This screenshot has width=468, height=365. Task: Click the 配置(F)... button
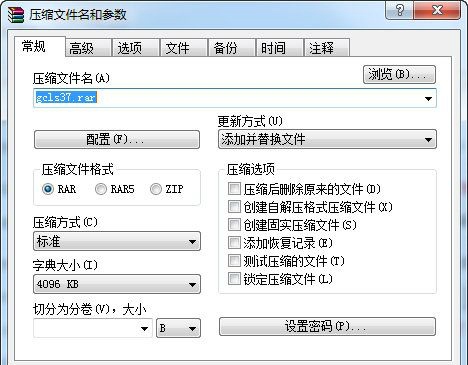coord(117,139)
